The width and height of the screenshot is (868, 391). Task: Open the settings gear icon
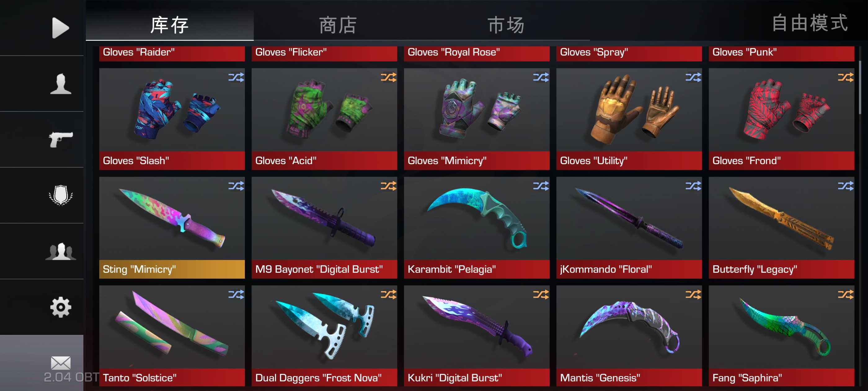(61, 307)
